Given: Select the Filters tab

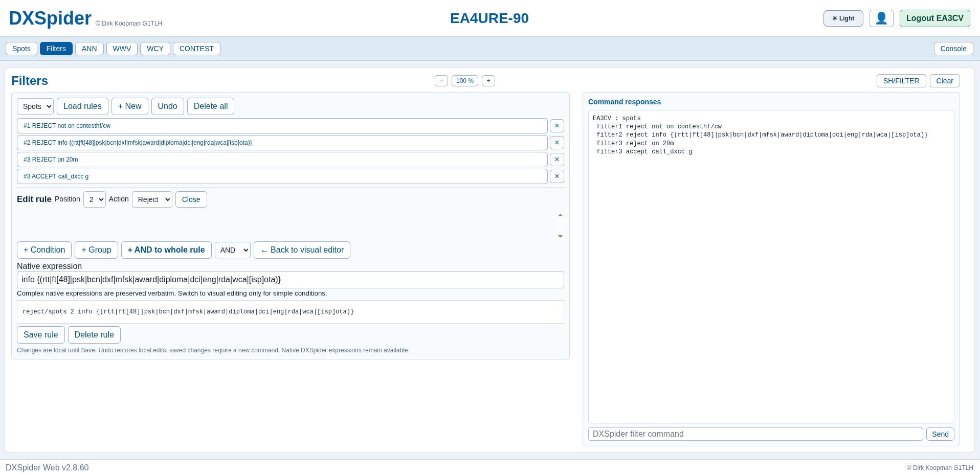Looking at the screenshot, I should 56,49.
